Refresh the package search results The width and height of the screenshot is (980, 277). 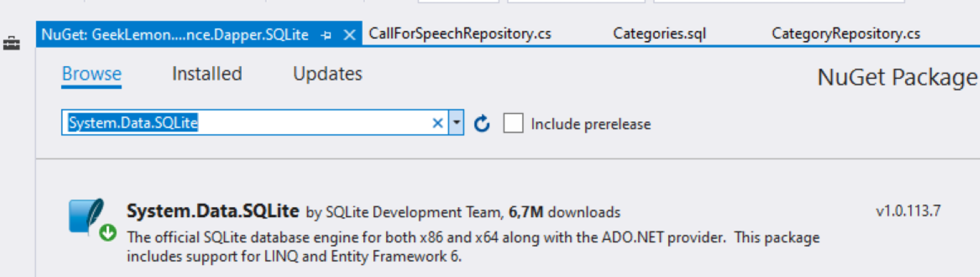[482, 123]
